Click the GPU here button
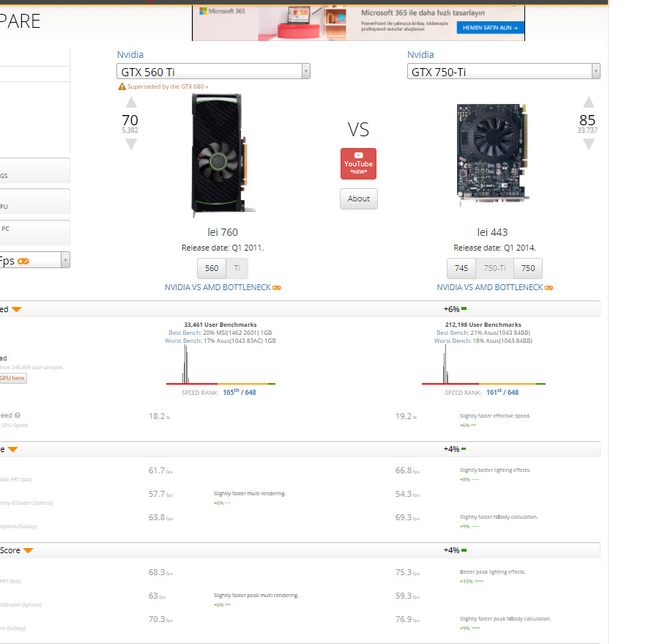 pos(12,378)
